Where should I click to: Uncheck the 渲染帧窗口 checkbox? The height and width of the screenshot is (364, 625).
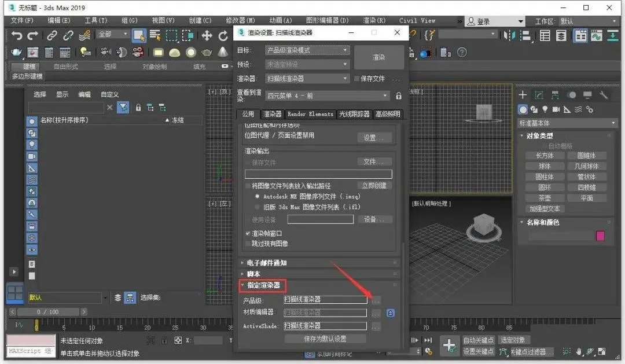(248, 233)
